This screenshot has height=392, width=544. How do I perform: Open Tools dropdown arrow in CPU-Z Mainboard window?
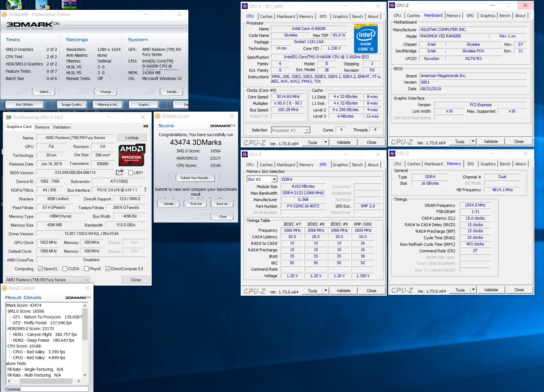(473, 142)
